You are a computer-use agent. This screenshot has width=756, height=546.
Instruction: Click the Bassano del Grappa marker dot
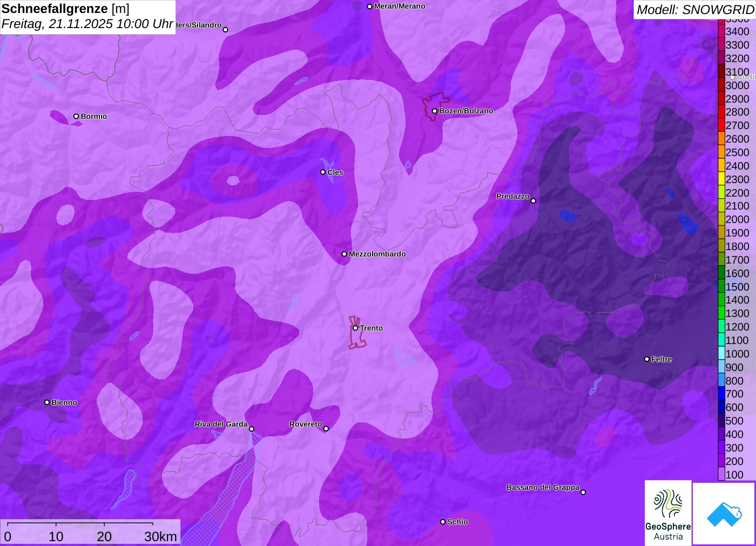tap(583, 492)
